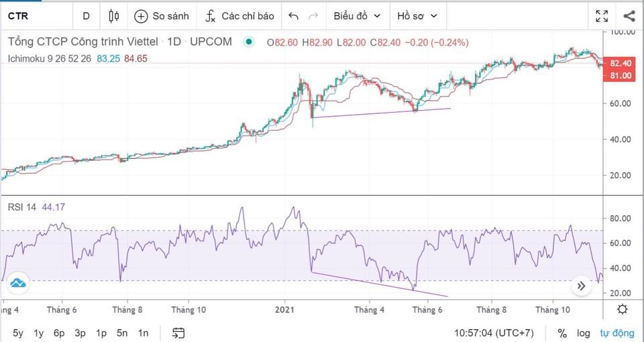The width and height of the screenshot is (644, 342).
Task: Open the D interval selector
Action: pyautogui.click(x=86, y=16)
